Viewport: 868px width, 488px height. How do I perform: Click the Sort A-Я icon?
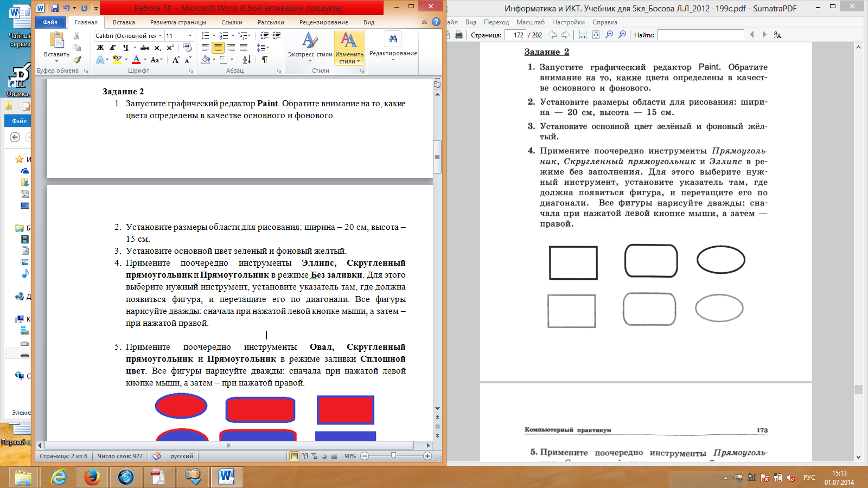[247, 60]
